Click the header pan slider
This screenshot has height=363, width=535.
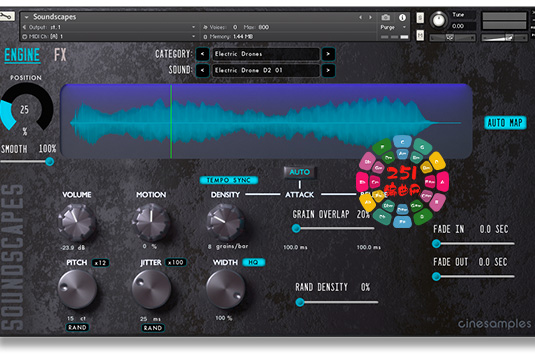click(452, 37)
